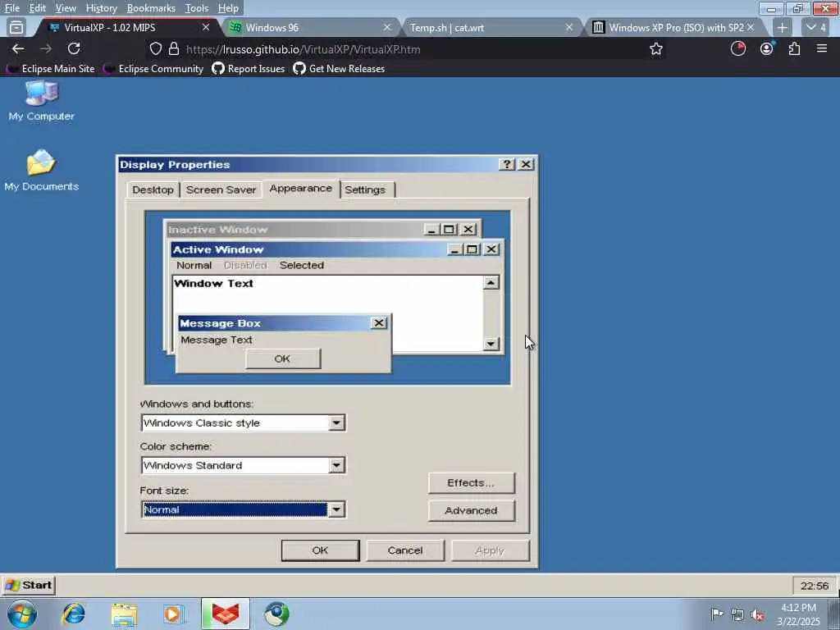The image size is (840, 630).
Task: Open Firefox Edit menu
Action: tap(37, 8)
